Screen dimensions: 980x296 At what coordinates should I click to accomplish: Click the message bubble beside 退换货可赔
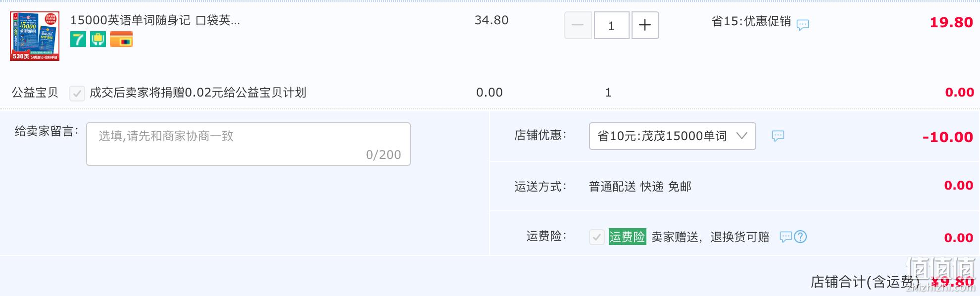click(786, 237)
